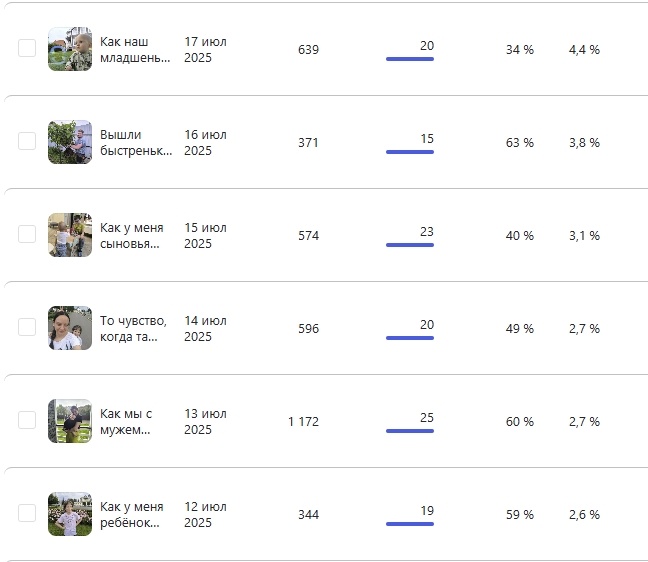This screenshot has height=562, width=648.
Task: Tick checkbox for 'Как у меня ребёнок...' post
Action: pos(27,514)
